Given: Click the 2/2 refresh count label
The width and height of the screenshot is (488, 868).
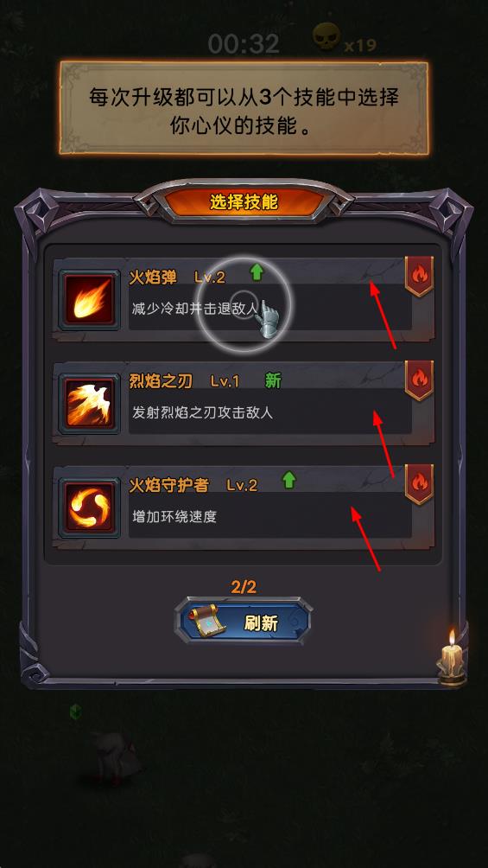Looking at the screenshot, I should click(x=244, y=587).
